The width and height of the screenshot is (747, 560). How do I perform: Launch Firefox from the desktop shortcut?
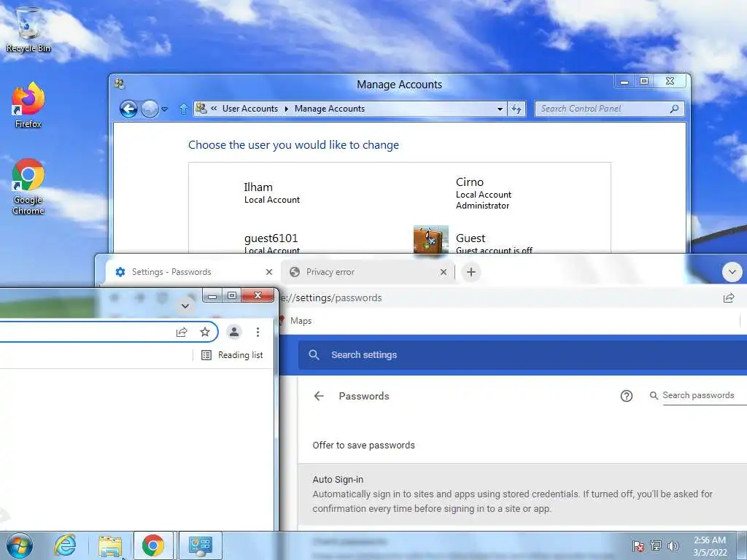pos(28,105)
